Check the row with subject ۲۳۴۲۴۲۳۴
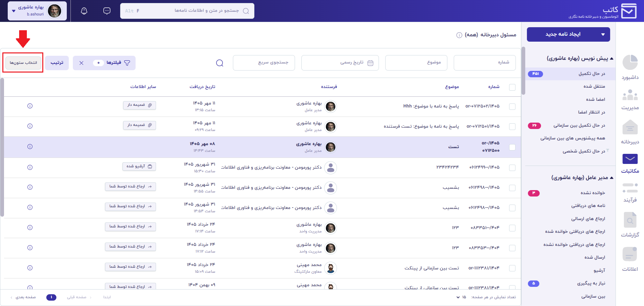This screenshot has width=644, height=306. [512, 168]
